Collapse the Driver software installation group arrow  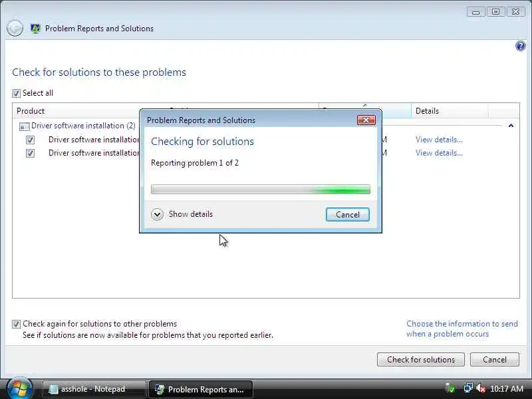(511, 126)
